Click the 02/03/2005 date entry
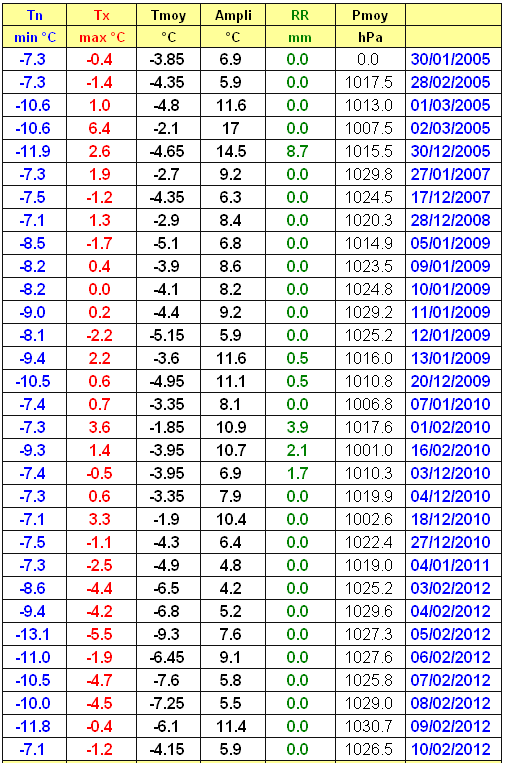 (451, 128)
